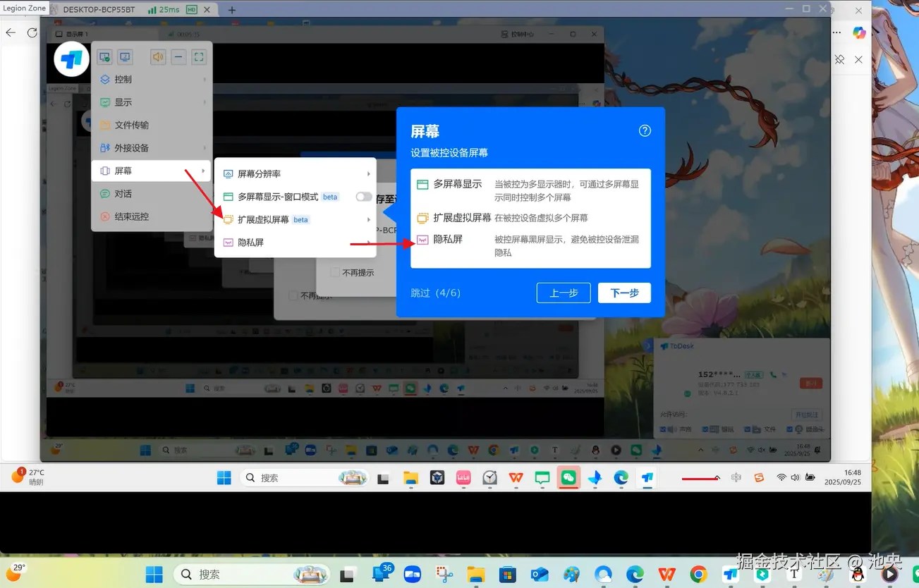
Task: Uncheck the 文件 access permission checkbox
Action: coord(747,429)
